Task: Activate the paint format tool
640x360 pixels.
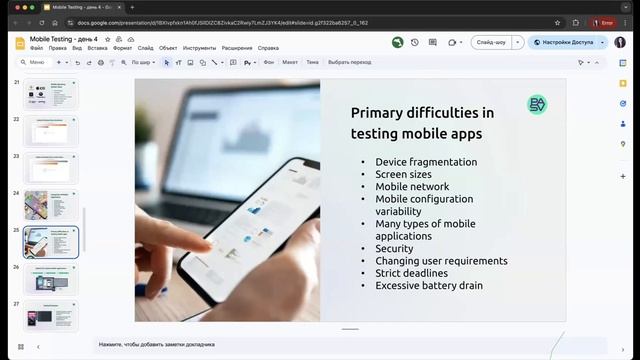Action: click(x=112, y=62)
